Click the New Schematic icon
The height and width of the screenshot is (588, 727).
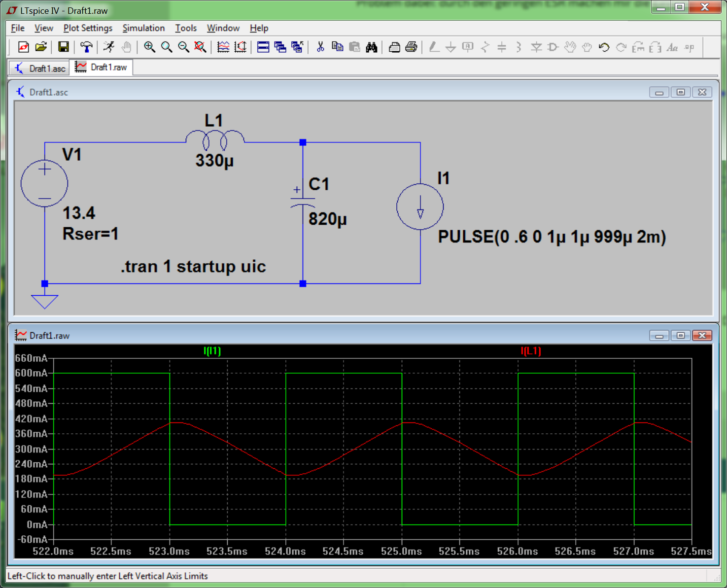(23, 47)
